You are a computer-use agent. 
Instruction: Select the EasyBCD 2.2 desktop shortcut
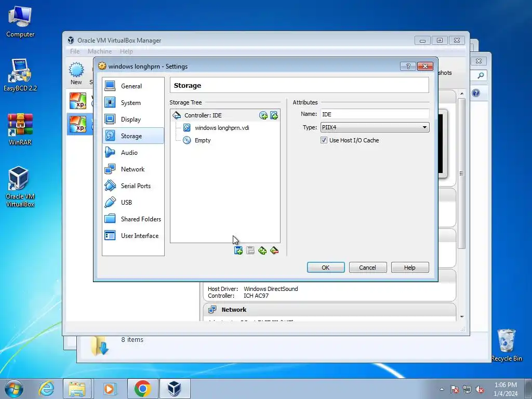click(x=20, y=75)
